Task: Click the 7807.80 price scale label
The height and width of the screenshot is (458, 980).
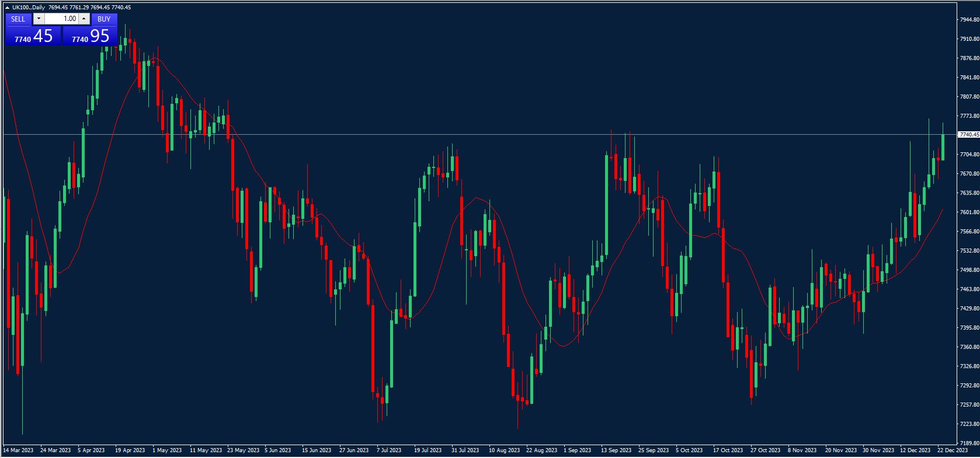Action: [x=969, y=97]
